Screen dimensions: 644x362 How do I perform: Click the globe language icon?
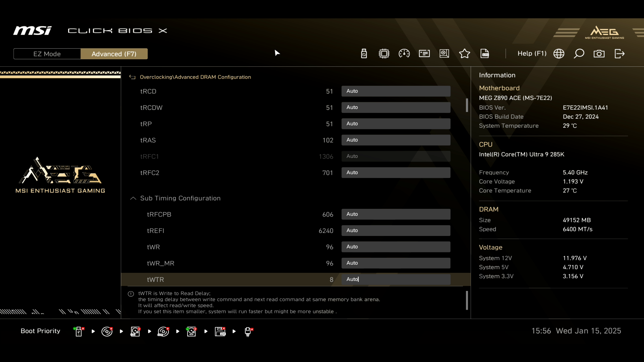tap(559, 54)
